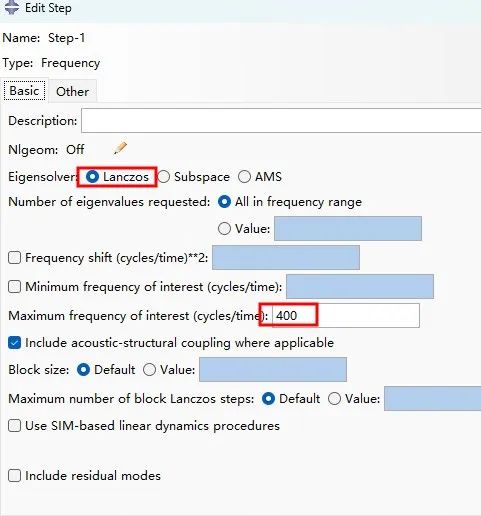Click the Nlgeom pencil edit icon

tap(120, 148)
